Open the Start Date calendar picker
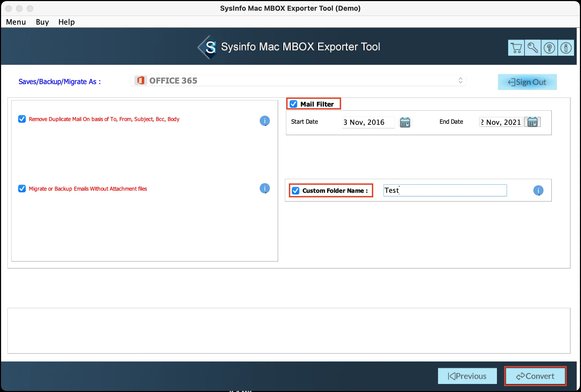This screenshot has width=581, height=392. (x=405, y=122)
